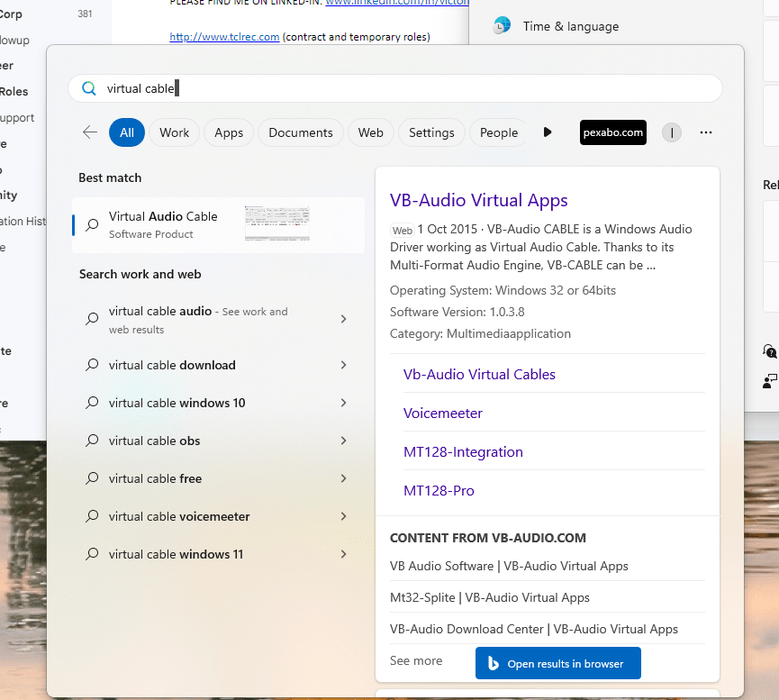779x700 pixels.
Task: Open the Vb-Audio Virtual Cables link
Action: pyautogui.click(x=479, y=375)
